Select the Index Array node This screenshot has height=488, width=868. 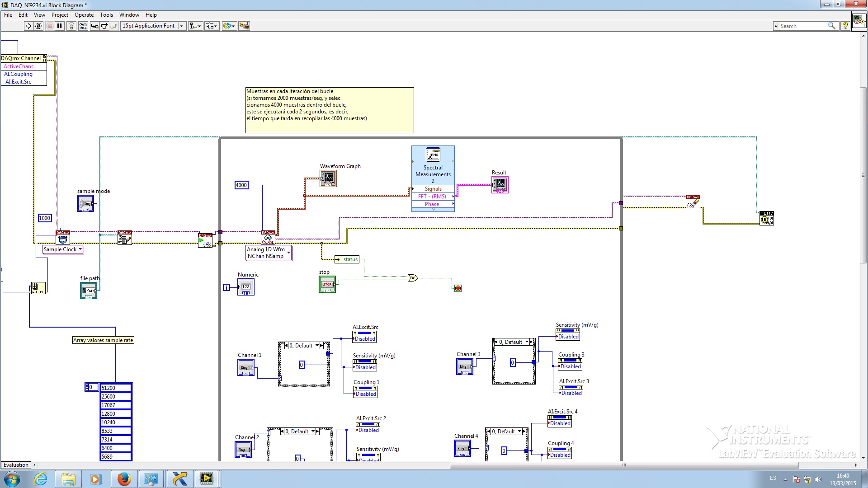click(x=38, y=288)
